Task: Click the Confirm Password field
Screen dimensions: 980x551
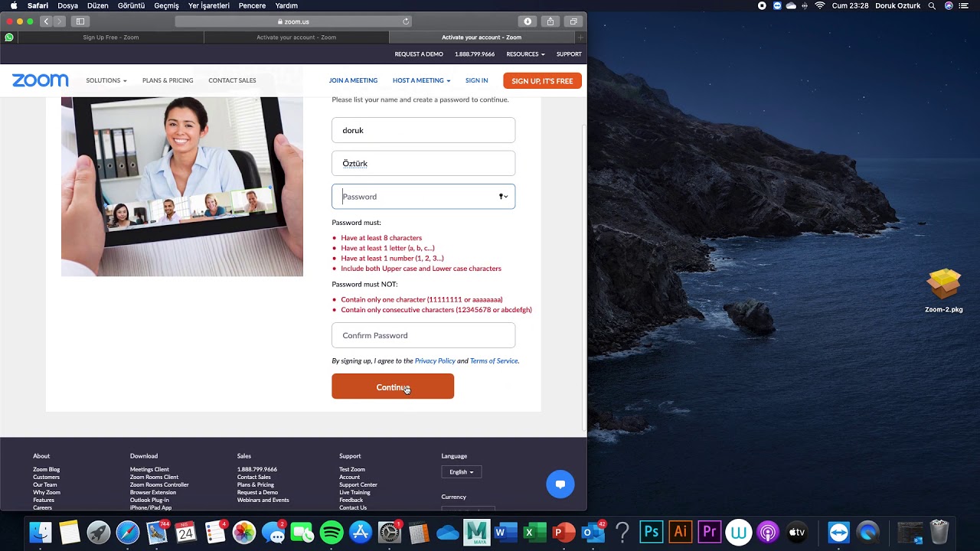Action: pos(423,335)
